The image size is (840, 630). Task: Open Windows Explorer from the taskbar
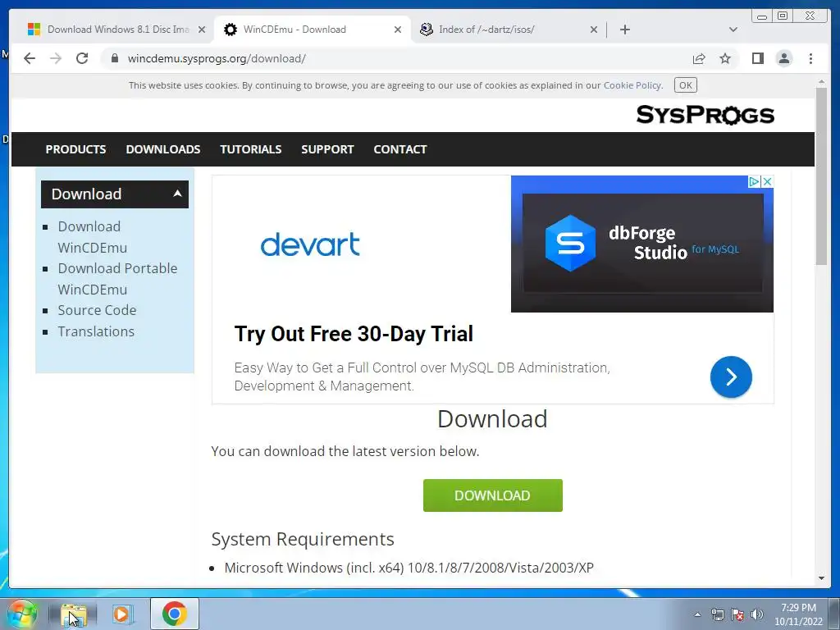(x=73, y=614)
